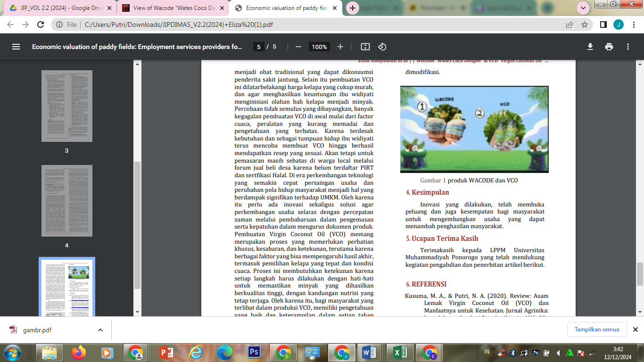Click the Fit to page icon
This screenshot has height=362, width=644.
pos(365,47)
